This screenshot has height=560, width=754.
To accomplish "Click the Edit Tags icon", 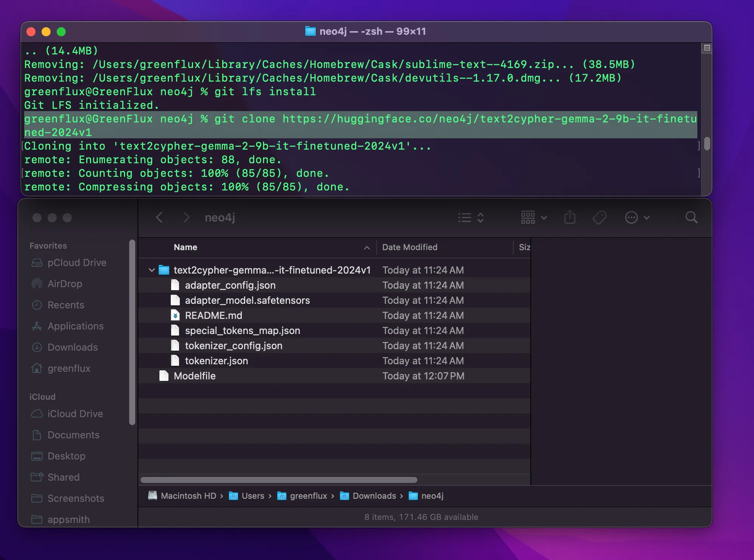I will pyautogui.click(x=599, y=217).
